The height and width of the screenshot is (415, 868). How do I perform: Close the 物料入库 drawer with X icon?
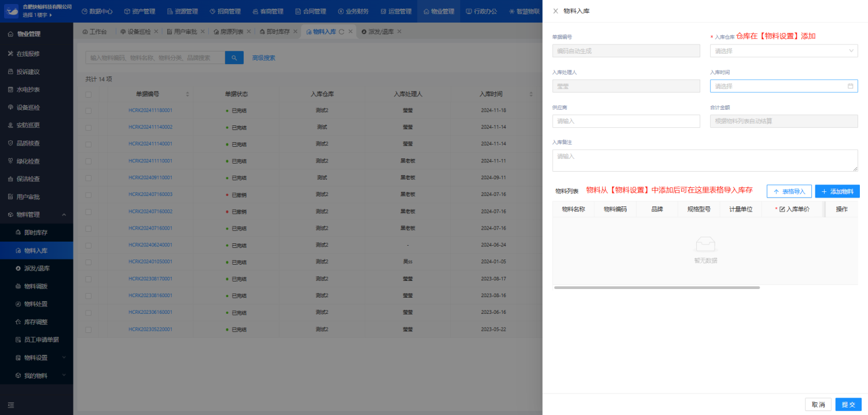[x=556, y=11]
